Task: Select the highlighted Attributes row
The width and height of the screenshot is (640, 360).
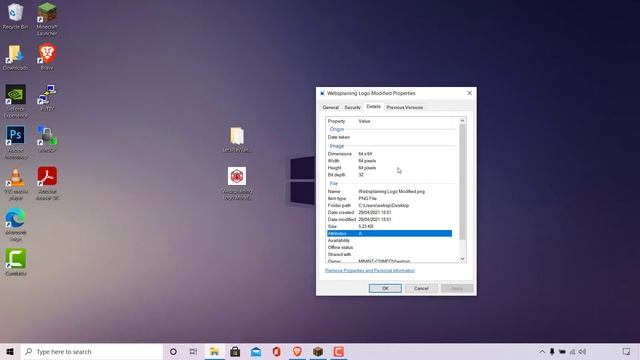Action: [389, 233]
